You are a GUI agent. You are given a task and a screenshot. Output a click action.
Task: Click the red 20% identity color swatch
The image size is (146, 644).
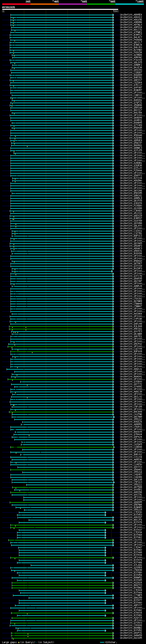pyautogui.click(x=16, y=4)
